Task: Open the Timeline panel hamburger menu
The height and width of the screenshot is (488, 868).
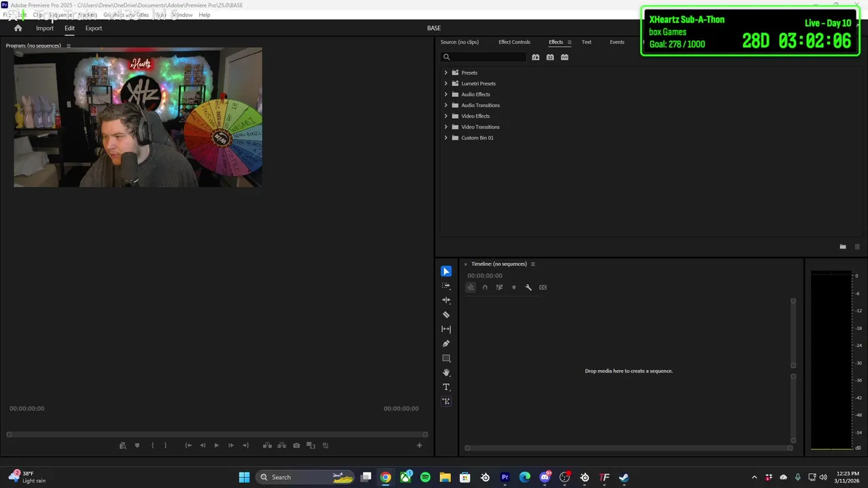Action: pyautogui.click(x=533, y=264)
